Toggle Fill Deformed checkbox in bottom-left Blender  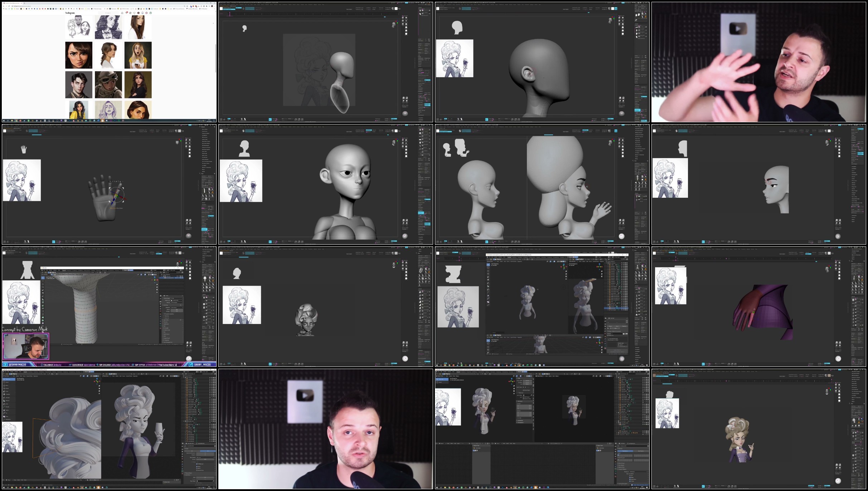click(197, 464)
